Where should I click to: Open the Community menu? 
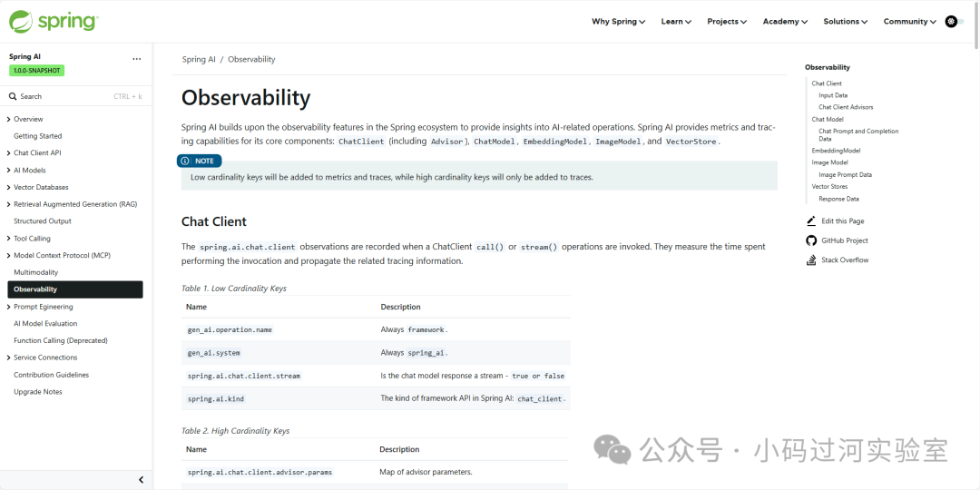(909, 21)
